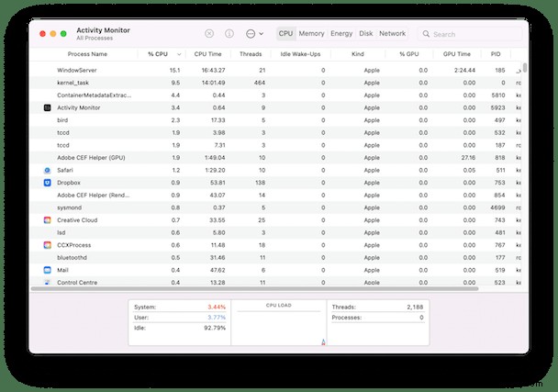Select the ContainerMetadataExtrac... process
This screenshot has width=558, height=392.
[276, 95]
